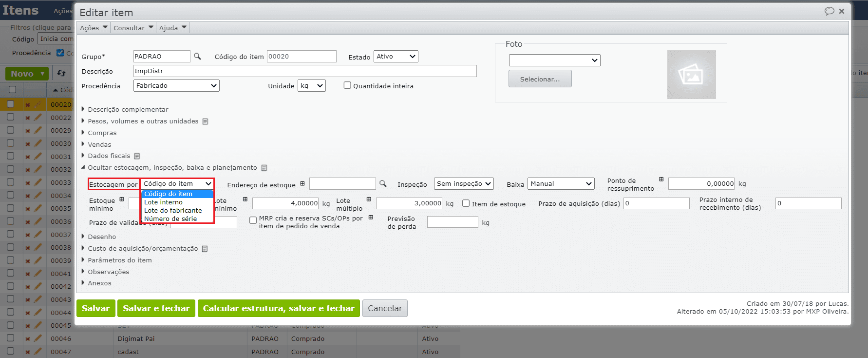Click the plus icon beside Ponto de ressuprimento
The height and width of the screenshot is (358, 868).
pyautogui.click(x=661, y=179)
